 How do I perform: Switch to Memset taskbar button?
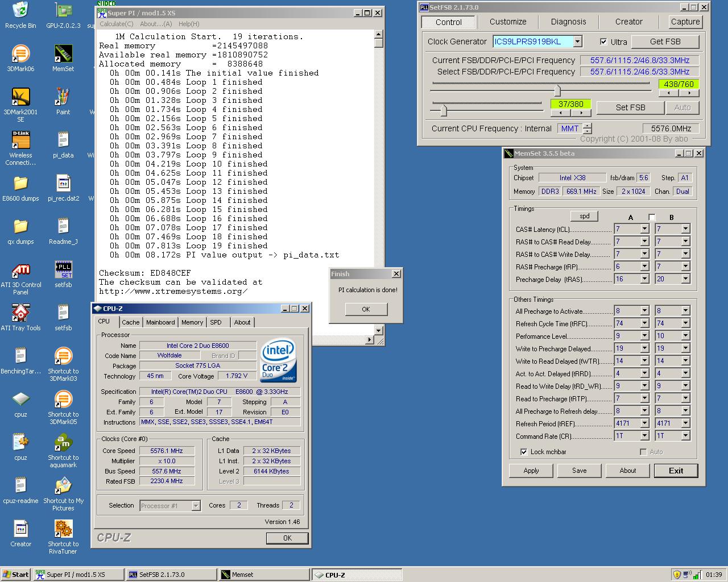tap(264, 575)
